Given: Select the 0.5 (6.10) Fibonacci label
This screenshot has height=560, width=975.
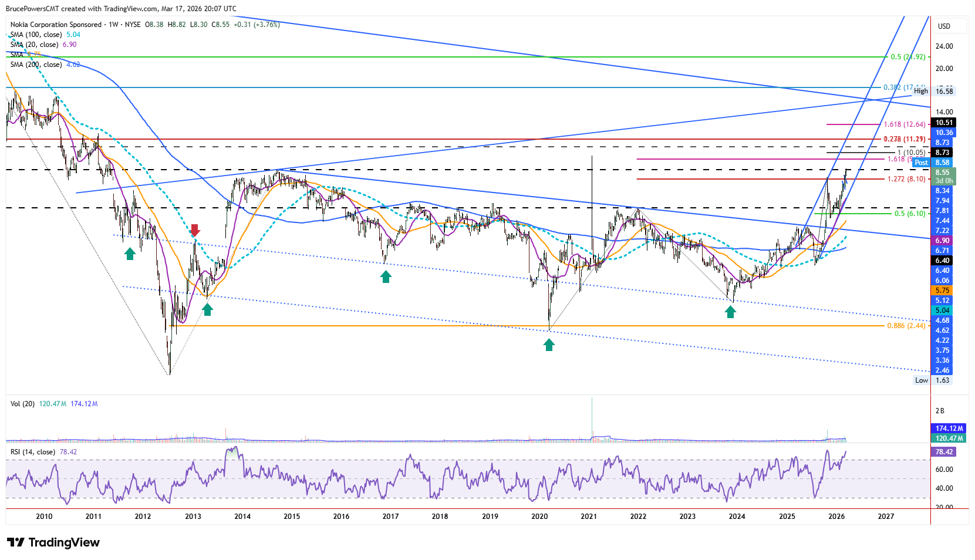Looking at the screenshot, I should [910, 214].
